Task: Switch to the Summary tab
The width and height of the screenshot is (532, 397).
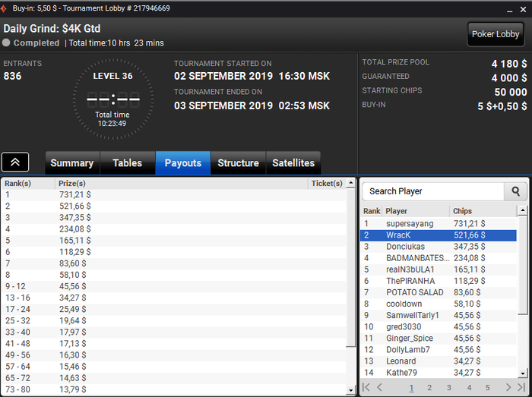Action: (72, 163)
